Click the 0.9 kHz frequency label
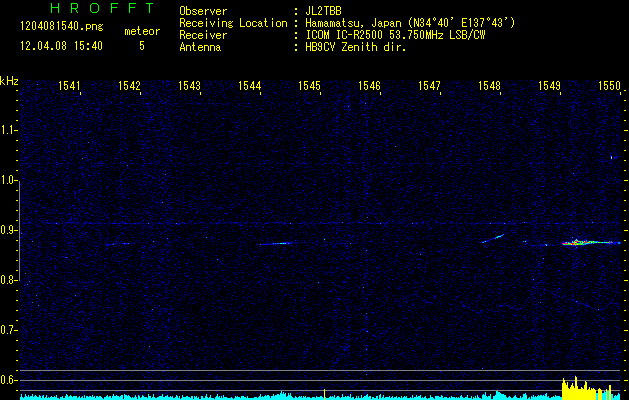 coord(9,230)
